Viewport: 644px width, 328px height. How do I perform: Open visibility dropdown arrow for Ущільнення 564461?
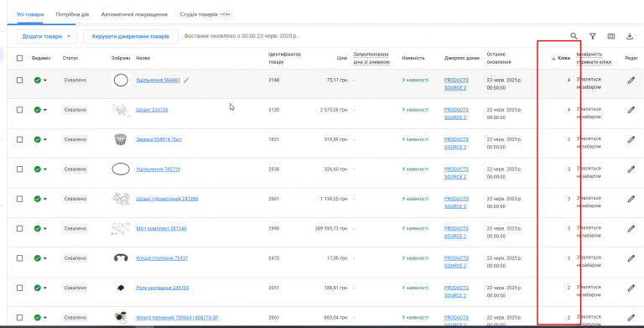coord(45,81)
